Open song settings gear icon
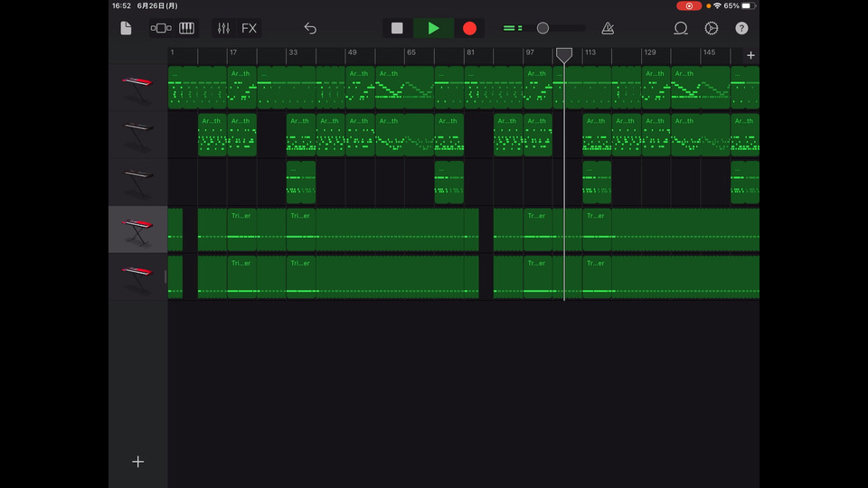The image size is (868, 488). (712, 28)
